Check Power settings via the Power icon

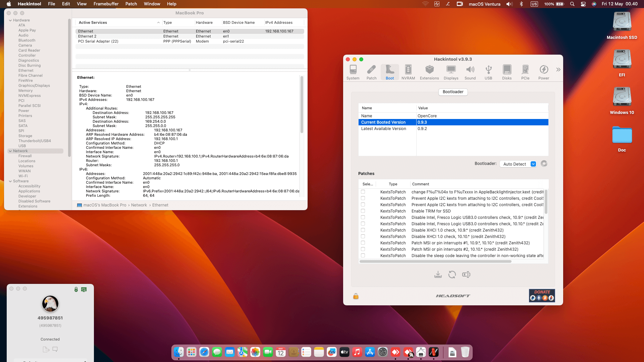(544, 71)
